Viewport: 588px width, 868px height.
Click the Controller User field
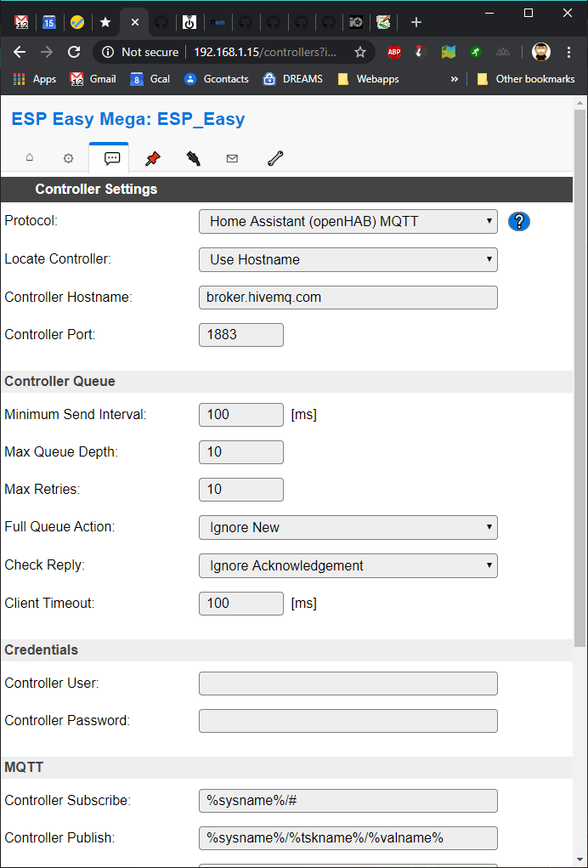(x=348, y=684)
